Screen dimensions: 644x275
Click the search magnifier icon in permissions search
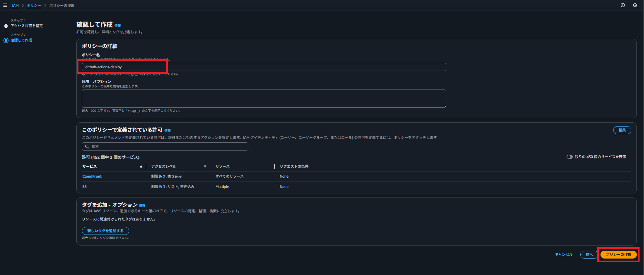coord(87,146)
